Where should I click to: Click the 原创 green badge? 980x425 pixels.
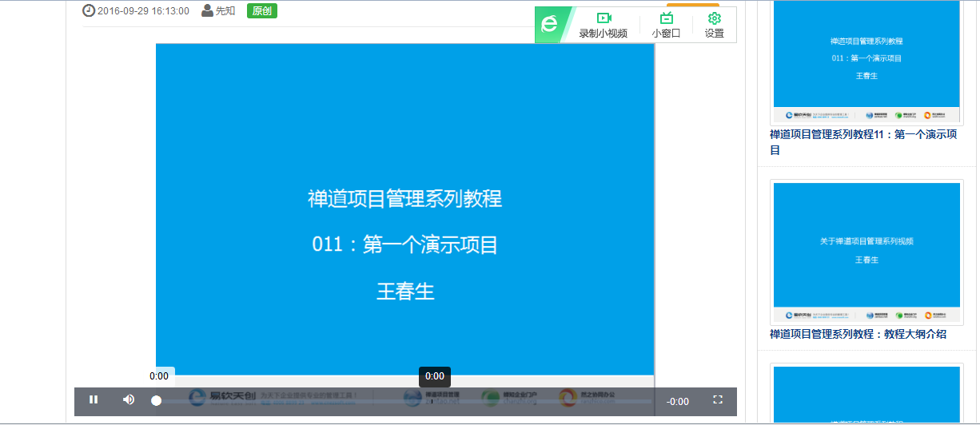pos(261,10)
